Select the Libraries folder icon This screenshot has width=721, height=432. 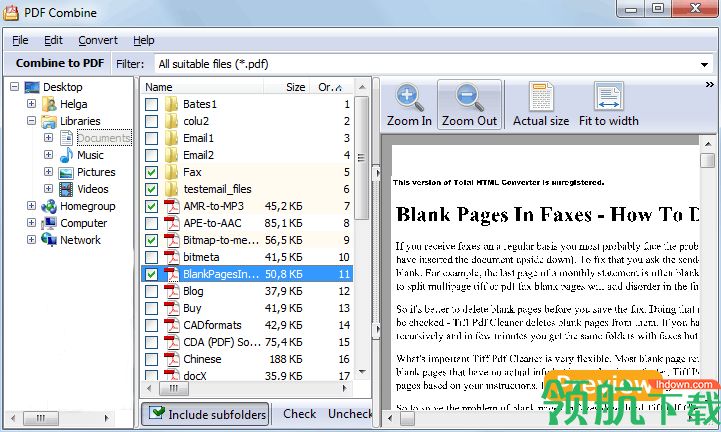49,121
